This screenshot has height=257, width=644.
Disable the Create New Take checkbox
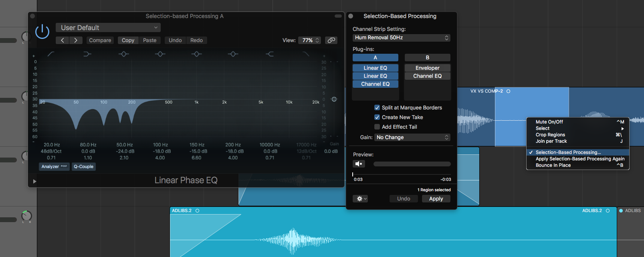(377, 117)
